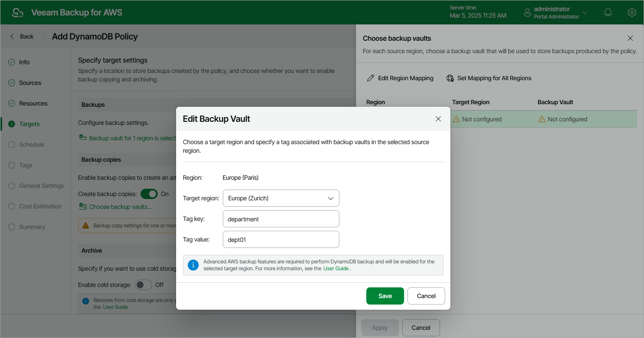Viewport: 644px width, 338px height.
Task: Click the blue info icon in dialog
Action: (193, 265)
